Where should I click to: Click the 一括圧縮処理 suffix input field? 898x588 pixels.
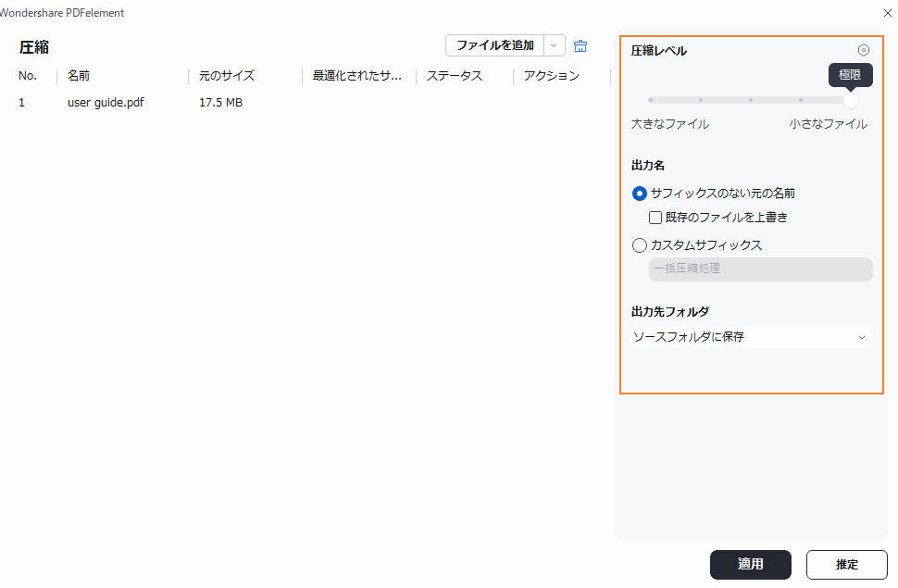pos(759,269)
